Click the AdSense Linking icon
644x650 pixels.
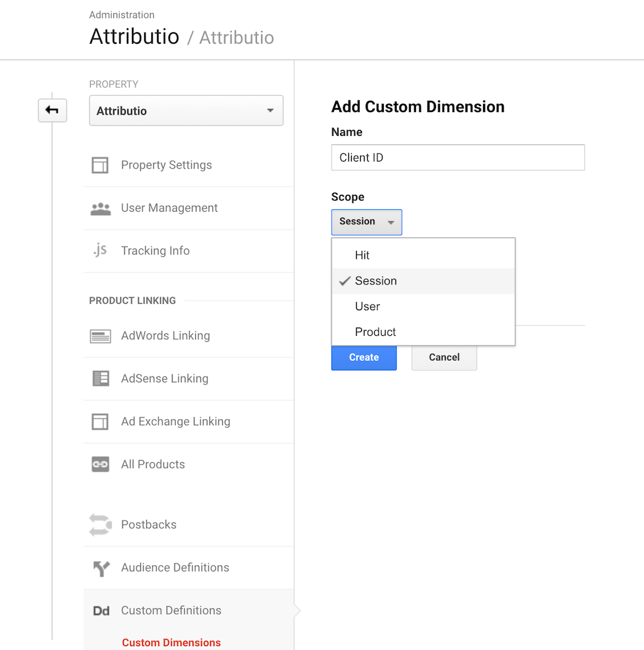tap(100, 378)
